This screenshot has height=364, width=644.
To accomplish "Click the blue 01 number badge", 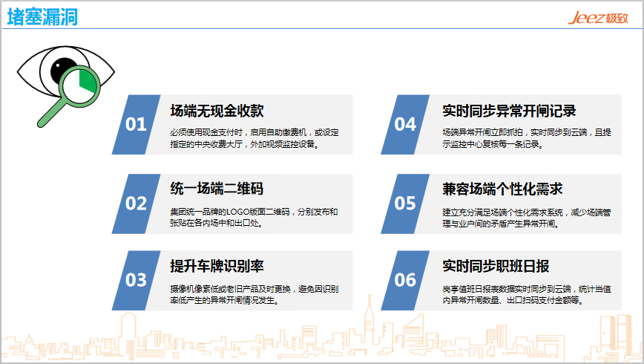I will (136, 125).
